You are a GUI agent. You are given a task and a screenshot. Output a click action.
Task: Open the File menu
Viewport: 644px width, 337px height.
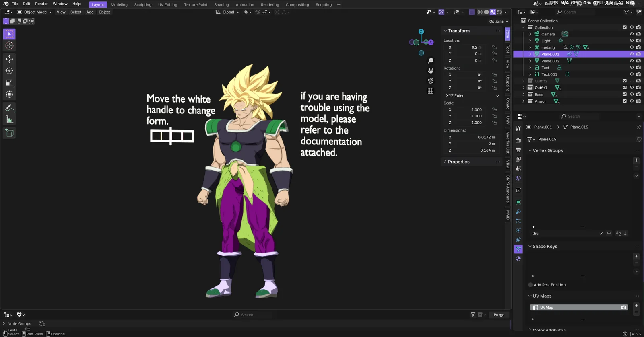(x=15, y=4)
